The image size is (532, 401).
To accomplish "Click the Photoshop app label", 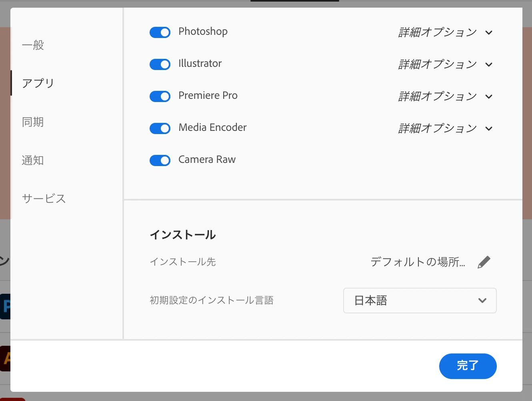I will click(203, 32).
